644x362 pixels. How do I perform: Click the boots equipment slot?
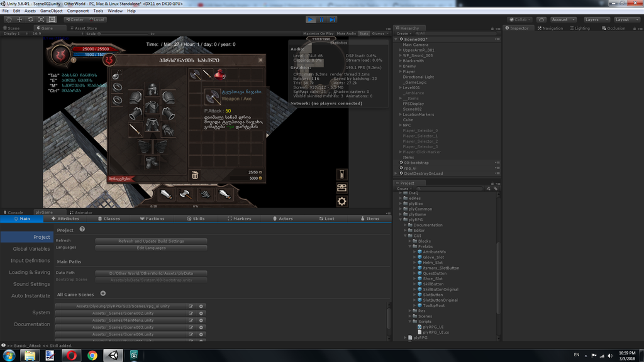point(152,162)
